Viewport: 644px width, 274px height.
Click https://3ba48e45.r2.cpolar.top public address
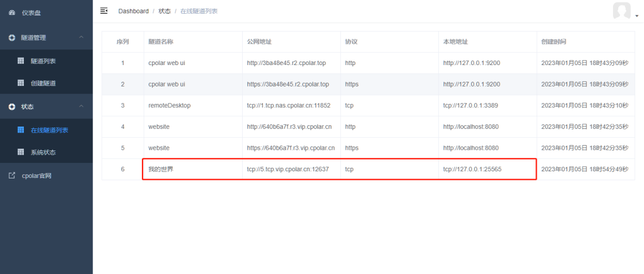pyautogui.click(x=288, y=84)
